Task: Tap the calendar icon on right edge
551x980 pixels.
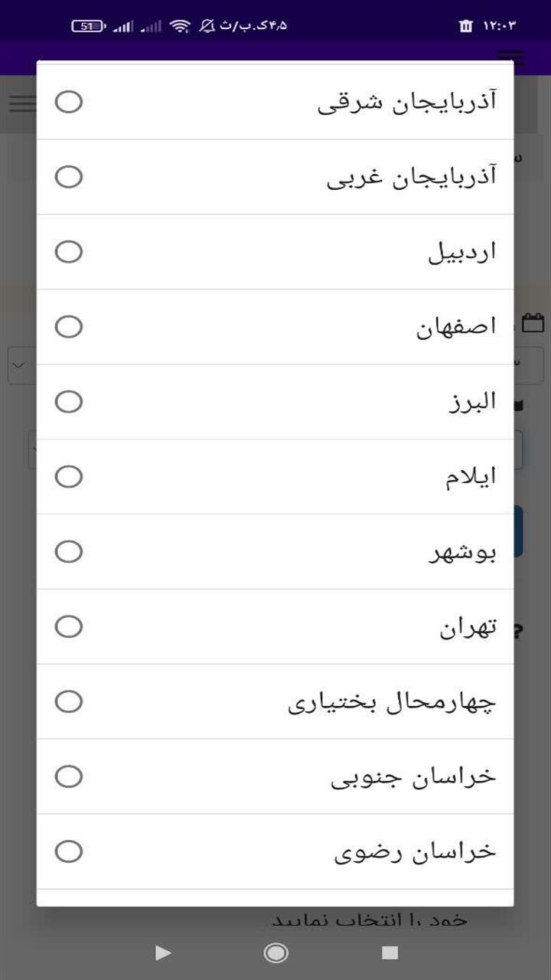Action: [533, 323]
